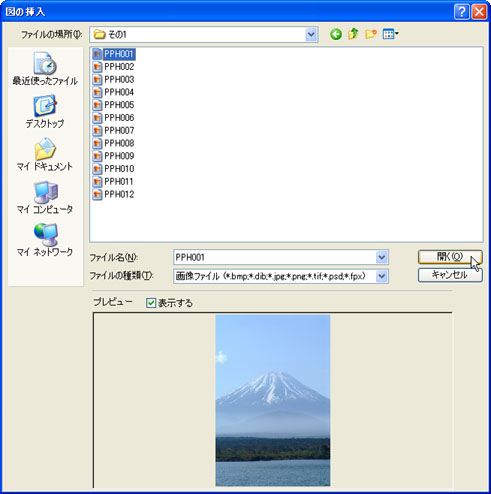Open マイ コンピュータ location
This screenshot has width=491, height=494.
pos(45,197)
